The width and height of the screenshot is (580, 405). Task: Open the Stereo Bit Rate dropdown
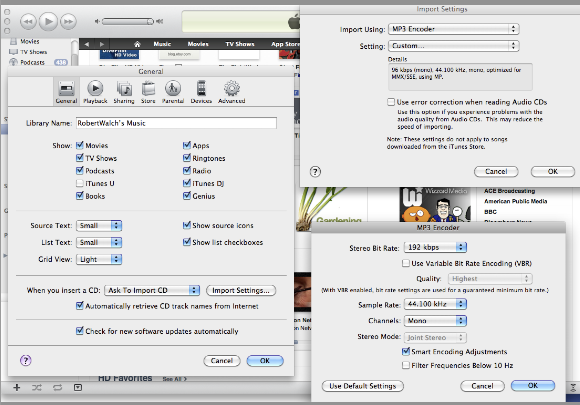[435, 247]
